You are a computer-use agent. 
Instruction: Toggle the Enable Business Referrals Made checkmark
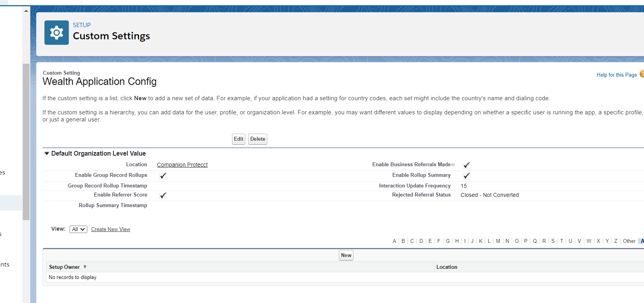pyautogui.click(x=466, y=165)
